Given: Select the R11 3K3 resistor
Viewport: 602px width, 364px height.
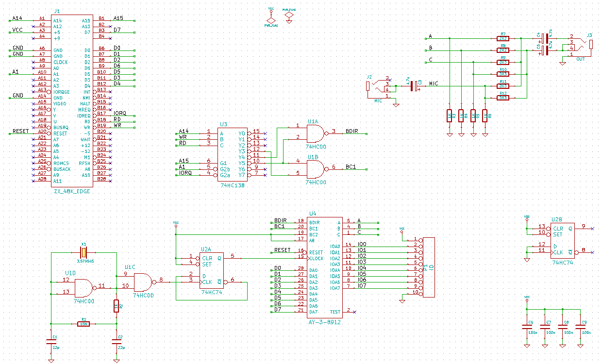Looking at the screenshot, I should pyautogui.click(x=503, y=86).
